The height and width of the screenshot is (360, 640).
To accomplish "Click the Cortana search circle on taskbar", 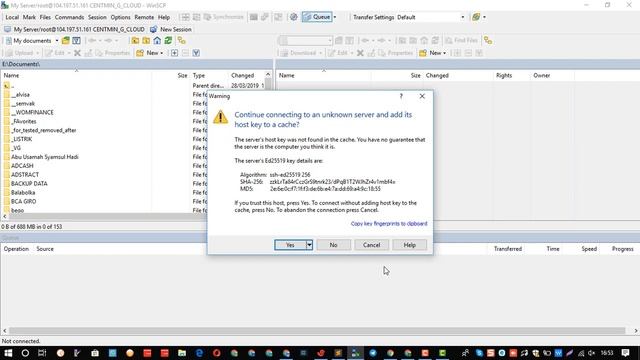I will [x=25, y=353].
